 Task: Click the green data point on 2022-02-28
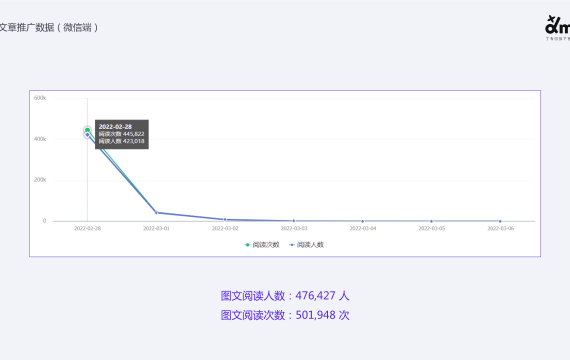coord(87,130)
